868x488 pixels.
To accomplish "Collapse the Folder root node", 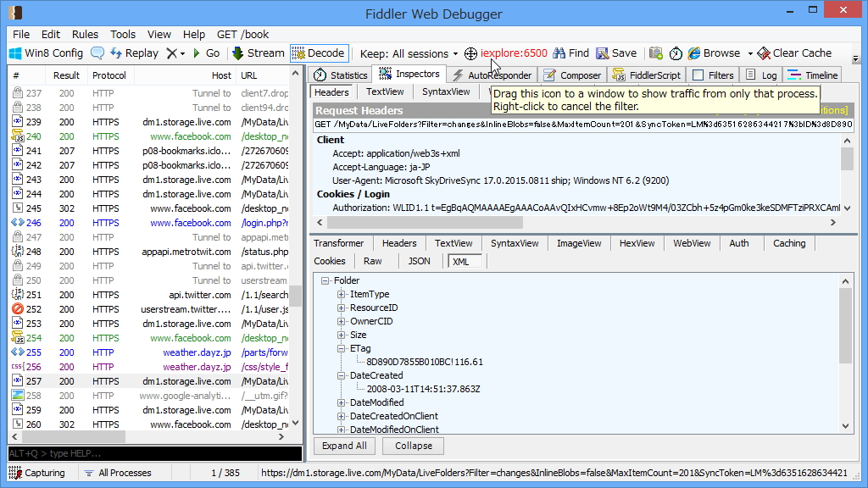I will click(x=325, y=280).
